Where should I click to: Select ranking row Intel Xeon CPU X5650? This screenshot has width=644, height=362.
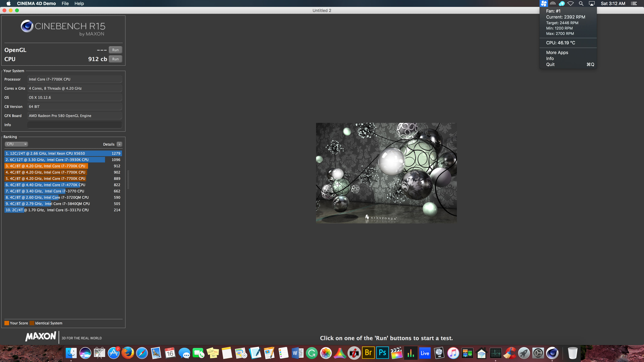tap(63, 153)
